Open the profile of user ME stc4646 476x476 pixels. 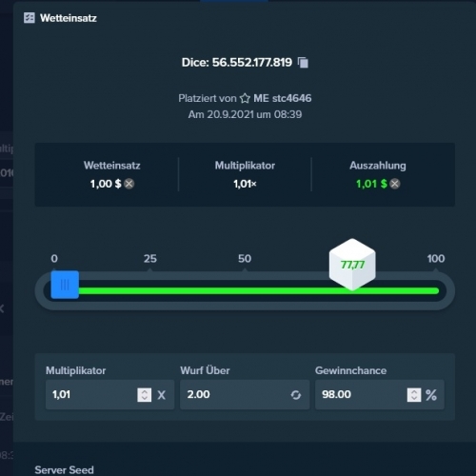(x=283, y=98)
